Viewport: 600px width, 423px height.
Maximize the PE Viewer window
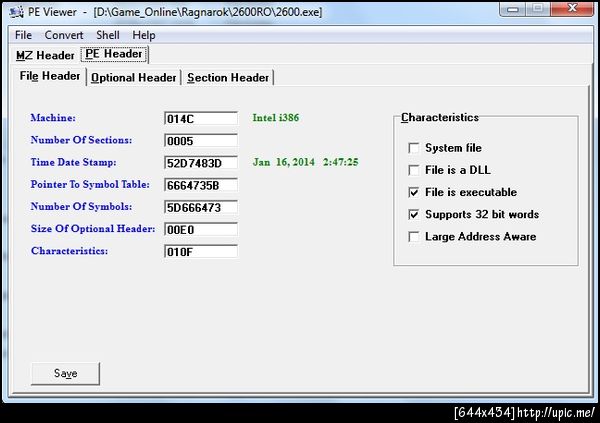(538, 9)
